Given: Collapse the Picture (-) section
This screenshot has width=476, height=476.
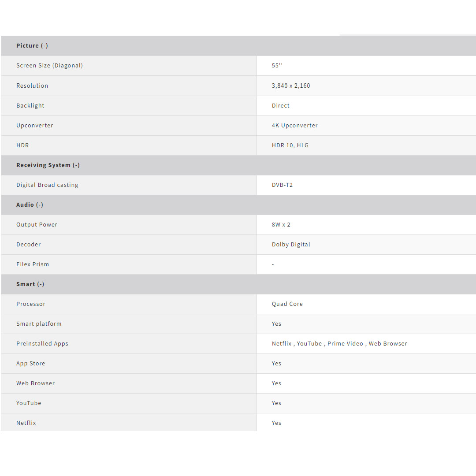Looking at the screenshot, I should click(32, 46).
